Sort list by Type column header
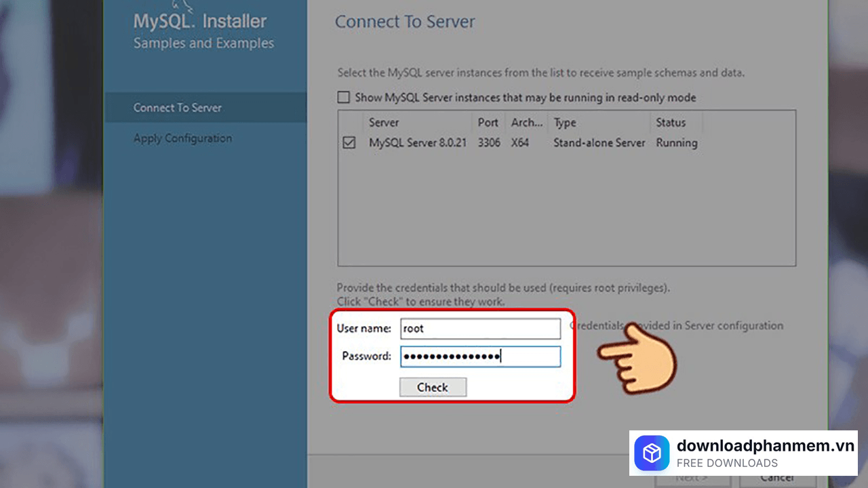 564,123
